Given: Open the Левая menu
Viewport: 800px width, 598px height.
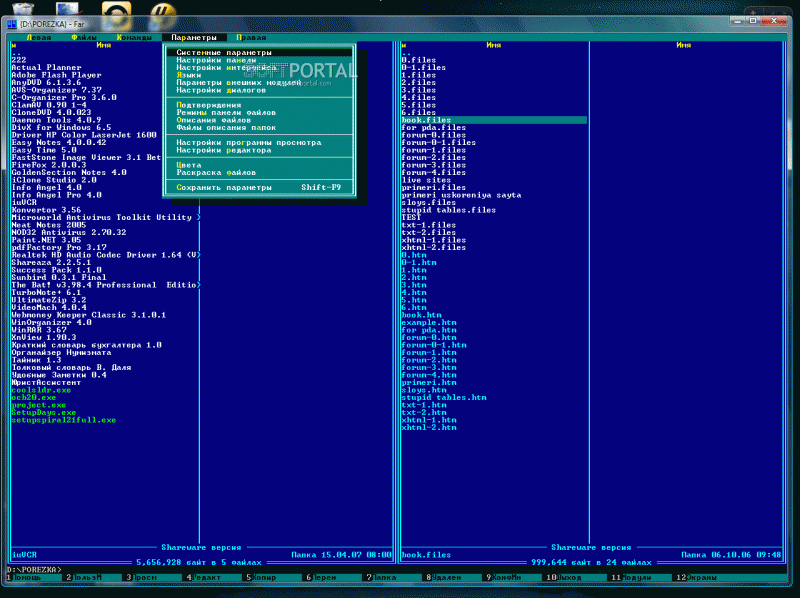Looking at the screenshot, I should point(39,38).
